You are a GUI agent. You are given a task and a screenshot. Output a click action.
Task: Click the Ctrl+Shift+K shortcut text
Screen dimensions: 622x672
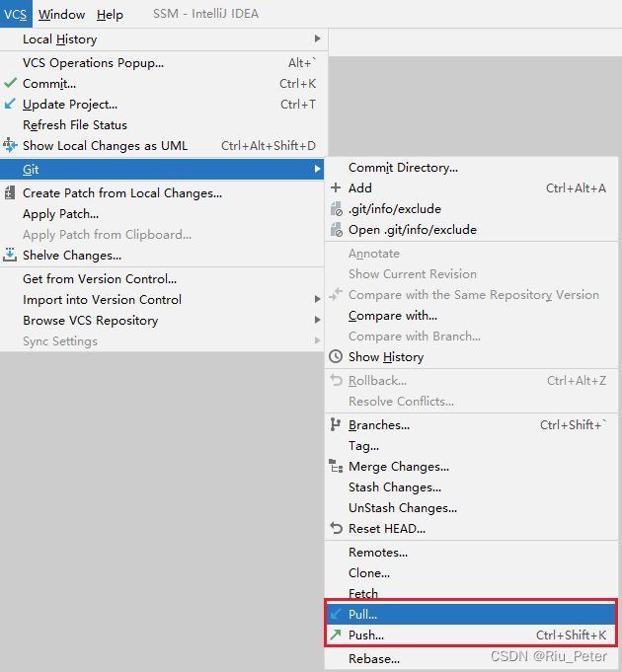[571, 635]
